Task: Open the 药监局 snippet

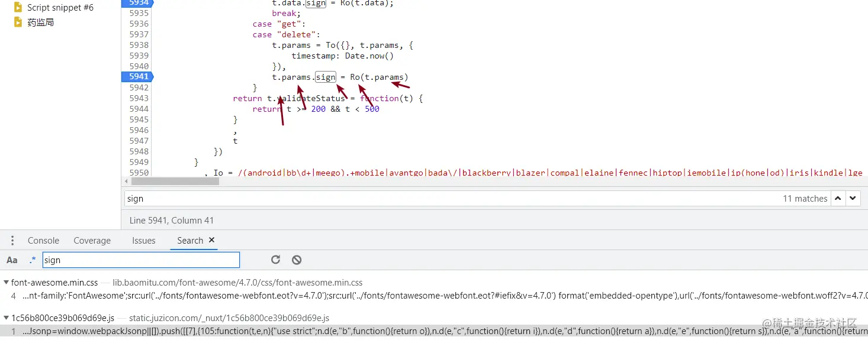Action: [x=41, y=22]
